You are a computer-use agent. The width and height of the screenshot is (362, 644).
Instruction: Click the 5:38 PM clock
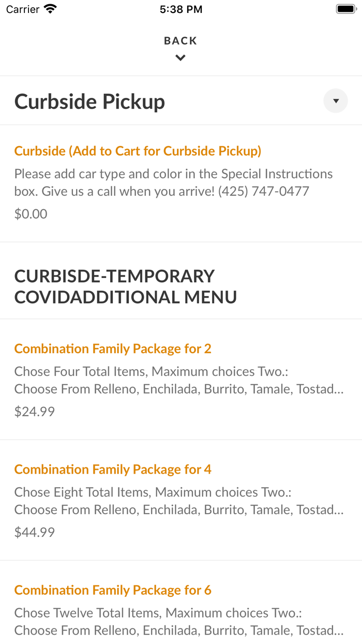[x=180, y=9]
